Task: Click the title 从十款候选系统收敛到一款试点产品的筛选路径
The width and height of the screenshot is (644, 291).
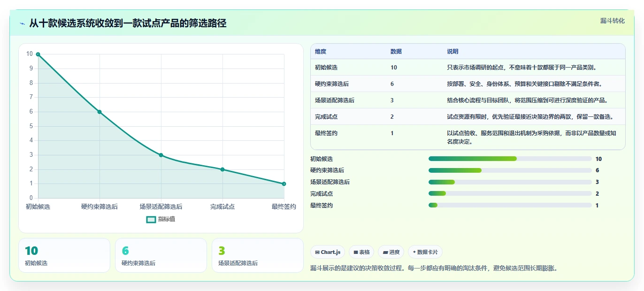Action: click(x=128, y=23)
